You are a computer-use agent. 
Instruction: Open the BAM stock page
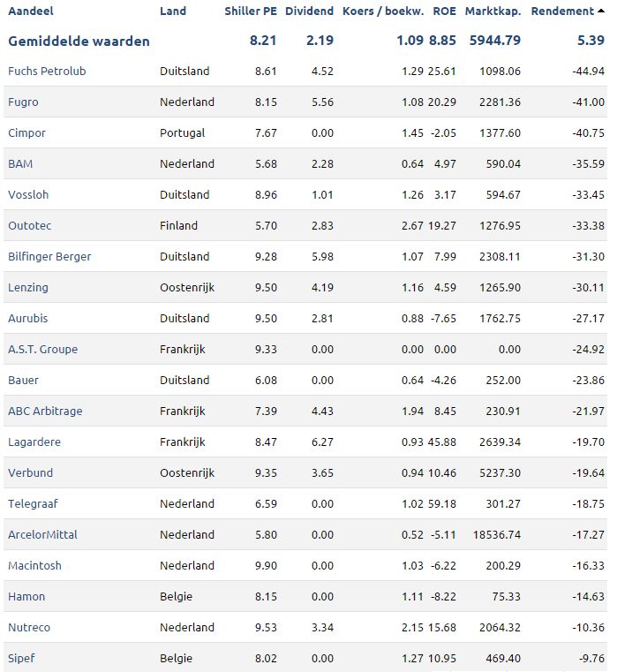[x=20, y=163]
